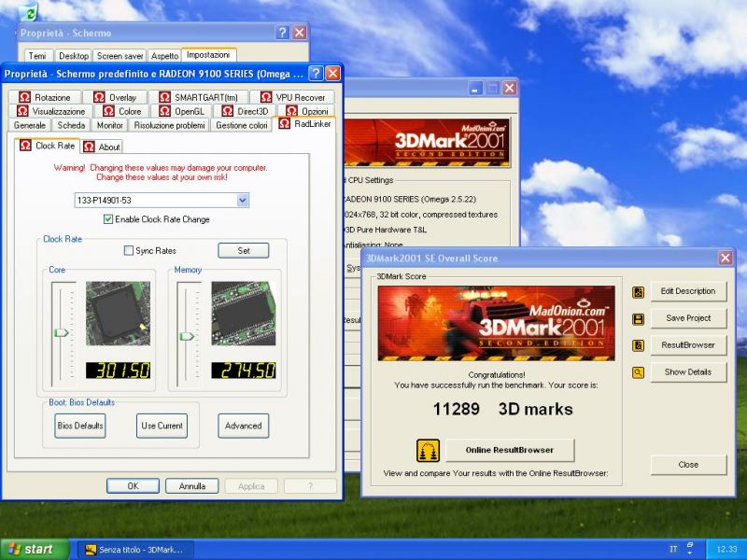
Task: Open the SMARTGART(tm) tab
Action: click(199, 97)
